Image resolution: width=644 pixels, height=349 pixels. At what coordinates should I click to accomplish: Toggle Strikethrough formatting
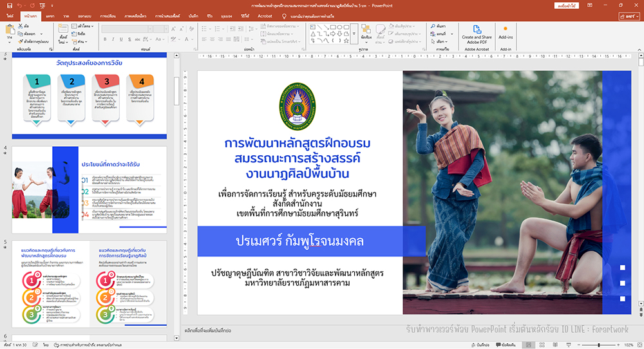pyautogui.click(x=138, y=39)
